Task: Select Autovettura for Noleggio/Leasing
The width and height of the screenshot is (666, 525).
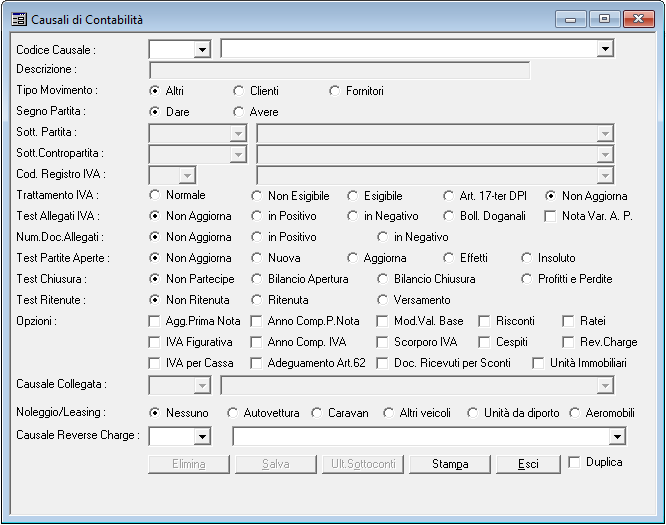Action: tap(232, 413)
